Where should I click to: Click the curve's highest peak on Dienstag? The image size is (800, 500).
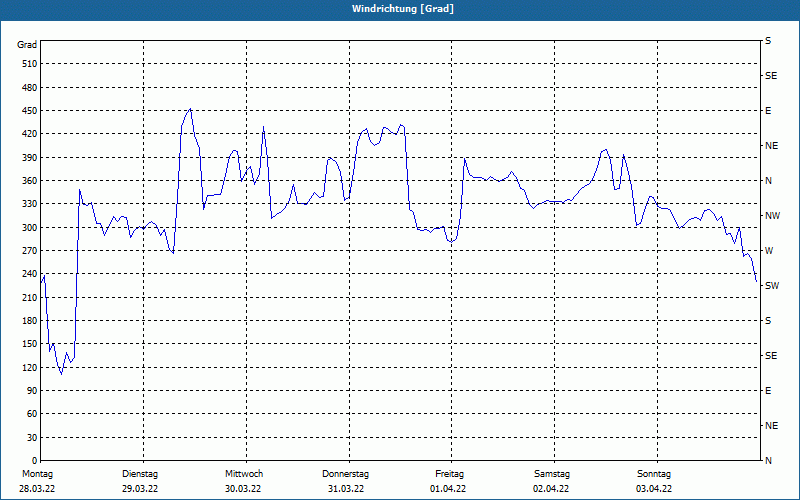click(x=190, y=109)
